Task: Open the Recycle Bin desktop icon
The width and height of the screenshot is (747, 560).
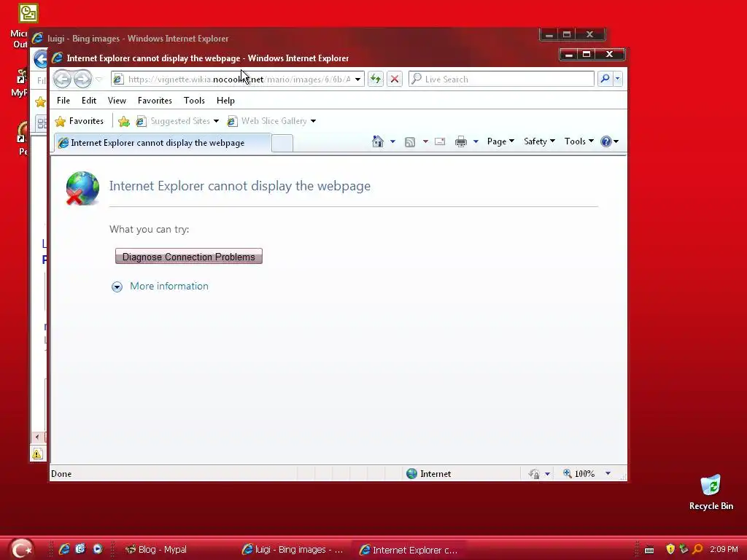Action: pyautogui.click(x=711, y=492)
